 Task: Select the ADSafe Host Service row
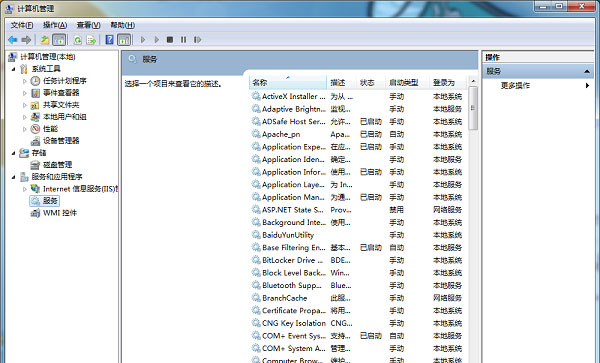(x=359, y=122)
